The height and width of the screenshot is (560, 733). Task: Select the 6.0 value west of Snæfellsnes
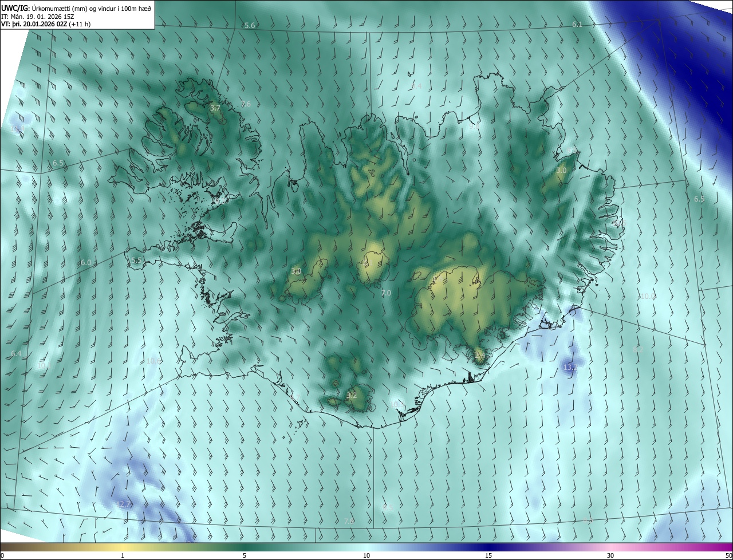click(86, 262)
